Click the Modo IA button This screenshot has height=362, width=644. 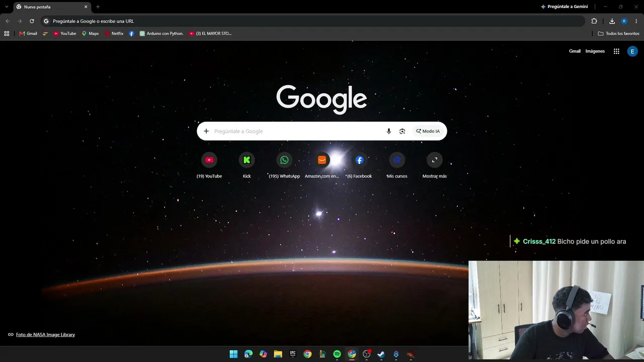(x=428, y=131)
